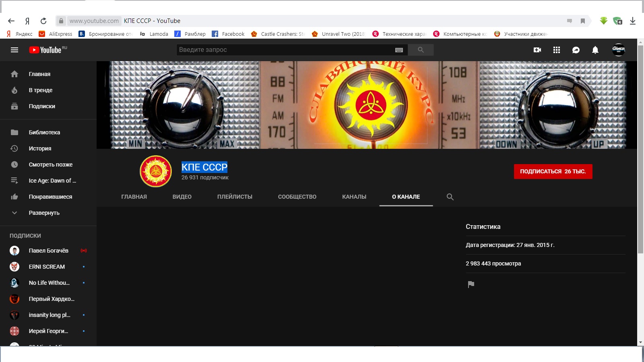Open Павел Богачёв subscription

[x=48, y=251]
